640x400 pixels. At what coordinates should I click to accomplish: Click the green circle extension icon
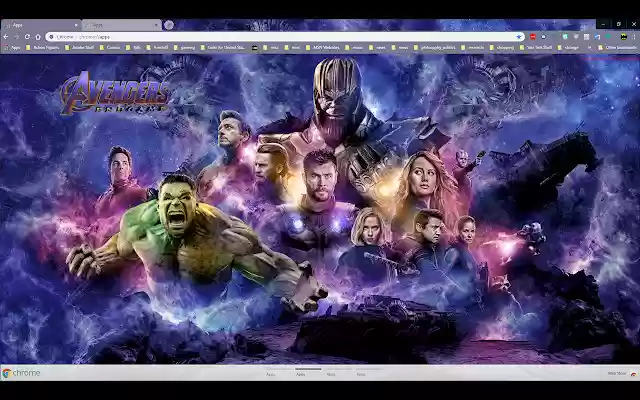click(x=608, y=37)
